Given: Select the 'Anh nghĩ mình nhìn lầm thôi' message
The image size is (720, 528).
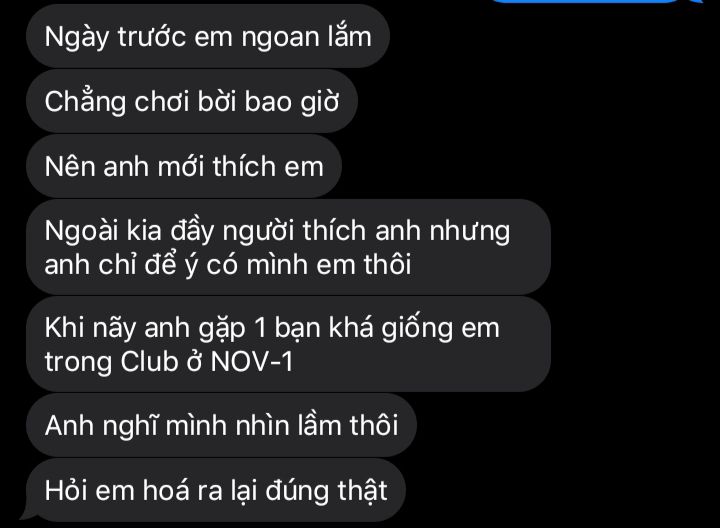Looking at the screenshot, I should tap(221, 425).
